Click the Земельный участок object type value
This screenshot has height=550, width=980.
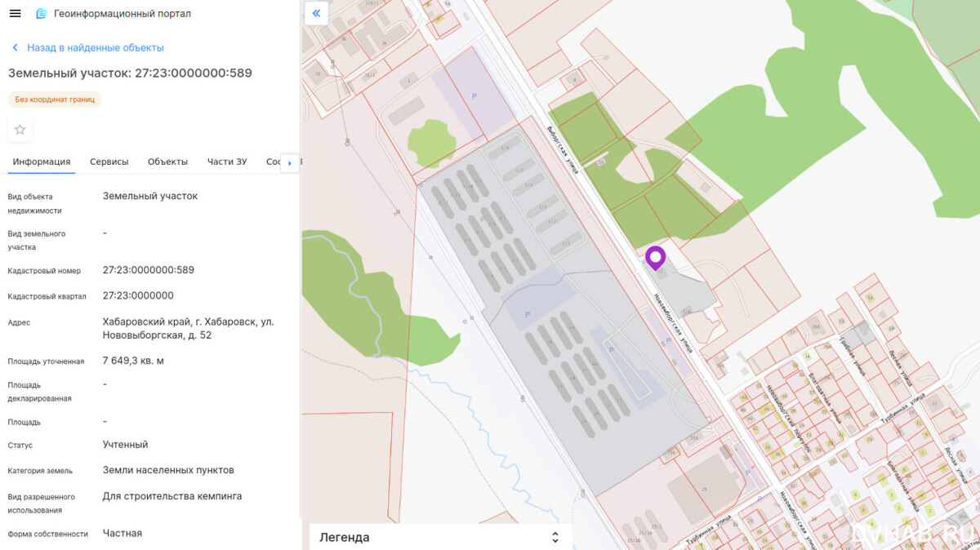[150, 196]
